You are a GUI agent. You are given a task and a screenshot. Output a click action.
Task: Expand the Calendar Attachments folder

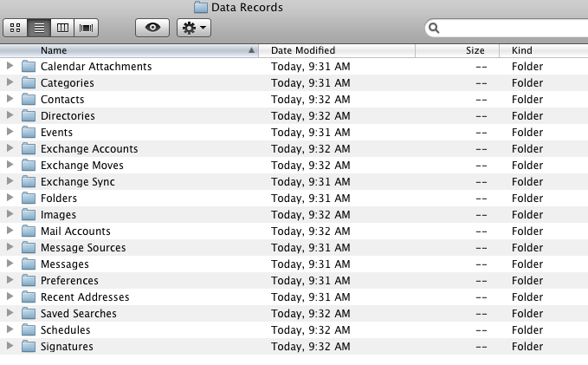point(10,66)
